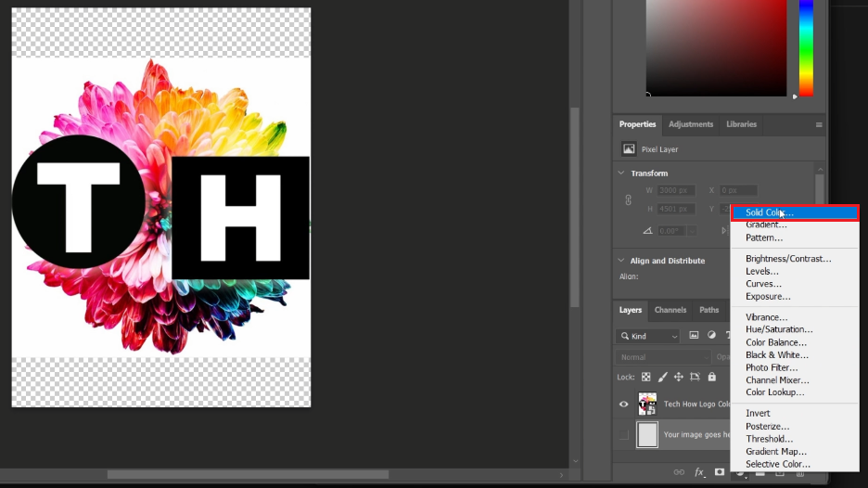The width and height of the screenshot is (868, 488).
Task: Click the link layers icon
Action: coord(679,472)
